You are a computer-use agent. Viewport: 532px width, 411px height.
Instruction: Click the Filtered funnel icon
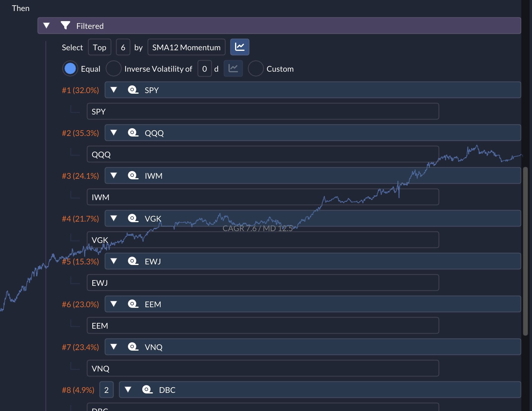[x=65, y=26]
